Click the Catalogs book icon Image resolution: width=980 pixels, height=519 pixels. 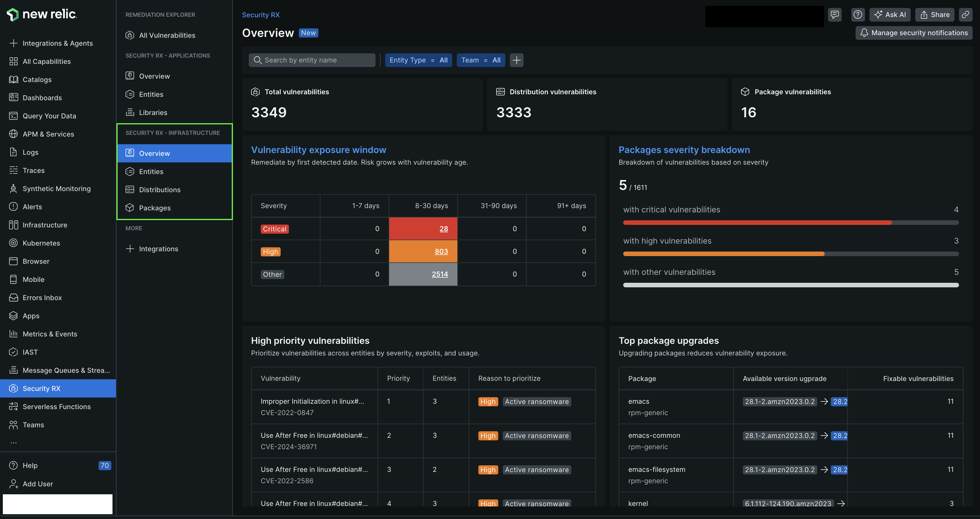pyautogui.click(x=13, y=79)
